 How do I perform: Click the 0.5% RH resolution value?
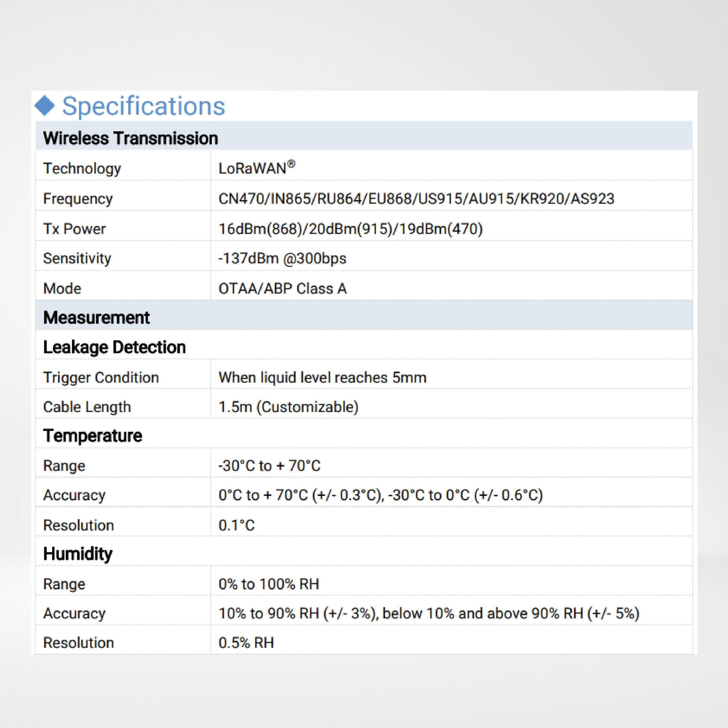(x=246, y=642)
